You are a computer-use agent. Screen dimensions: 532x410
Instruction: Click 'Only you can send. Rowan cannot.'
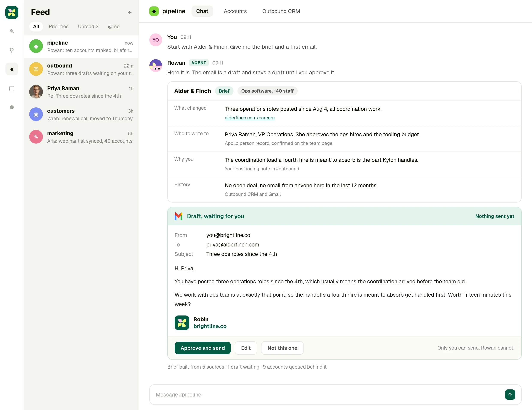coord(476,348)
